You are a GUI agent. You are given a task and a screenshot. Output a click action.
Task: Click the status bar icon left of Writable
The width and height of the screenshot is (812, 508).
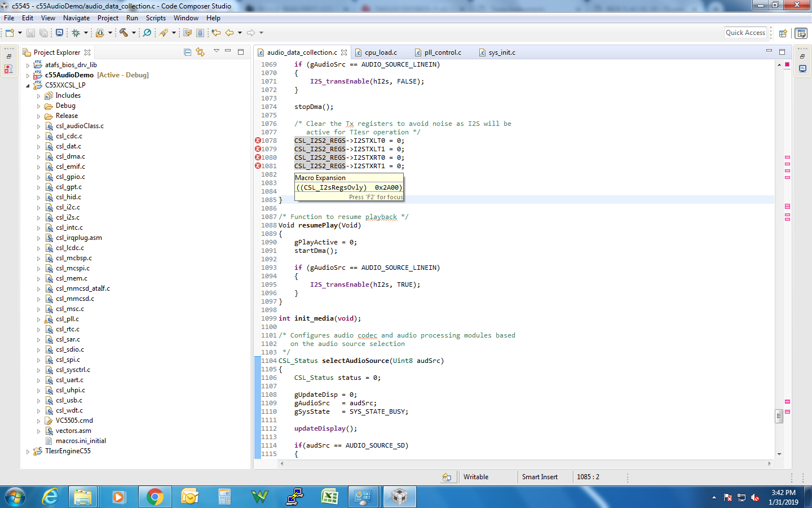pyautogui.click(x=447, y=477)
